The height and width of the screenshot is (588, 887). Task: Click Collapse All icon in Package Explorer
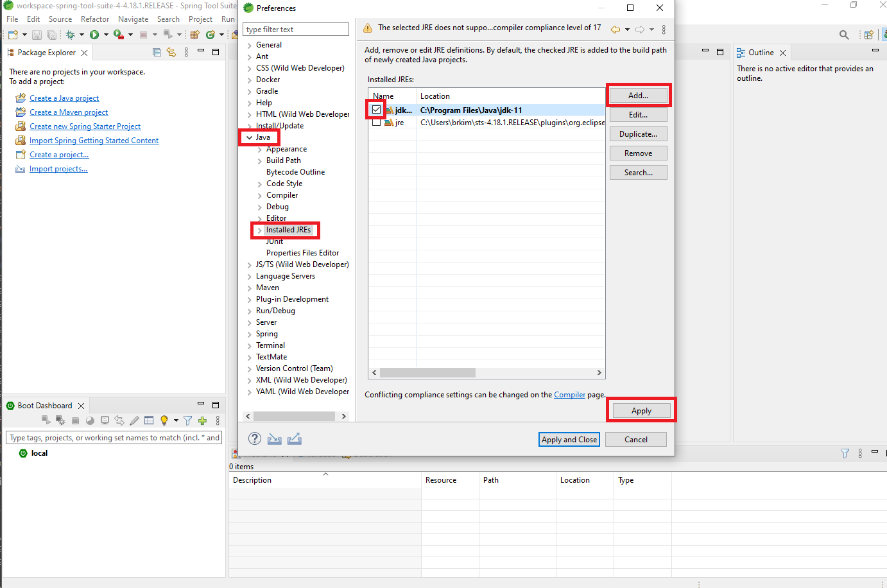pos(157,53)
